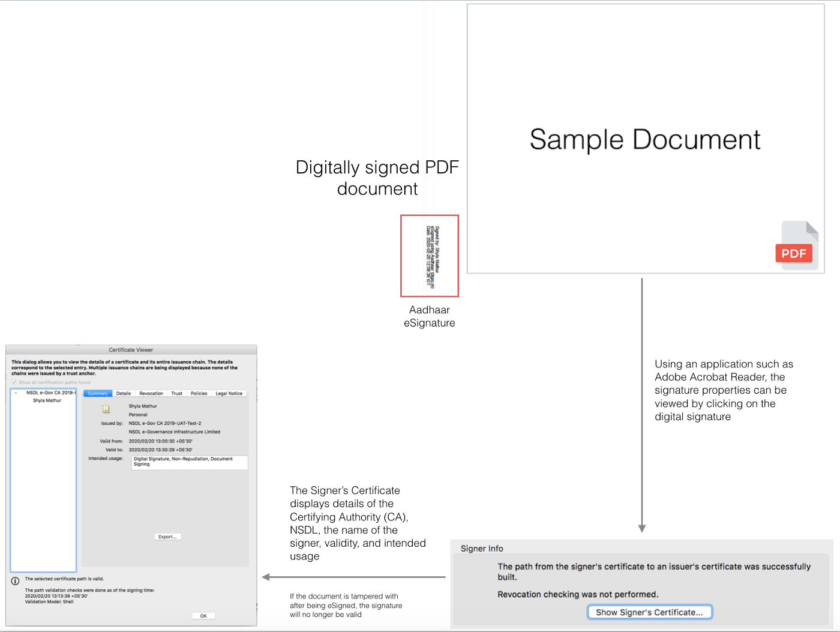Collapse the NSDL e-Gov CA 2019 tree node
Viewport: 840px width, 632px height.
16,393
